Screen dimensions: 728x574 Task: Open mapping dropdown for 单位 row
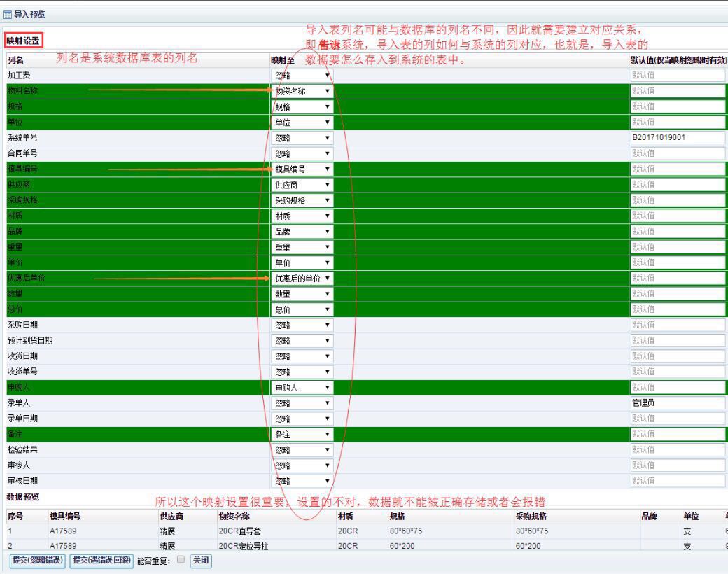click(302, 122)
